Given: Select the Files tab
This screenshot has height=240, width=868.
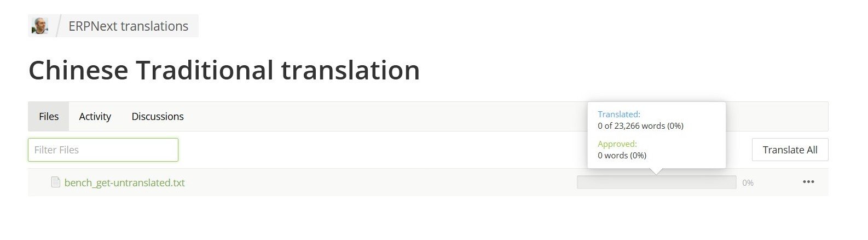Looking at the screenshot, I should point(49,116).
